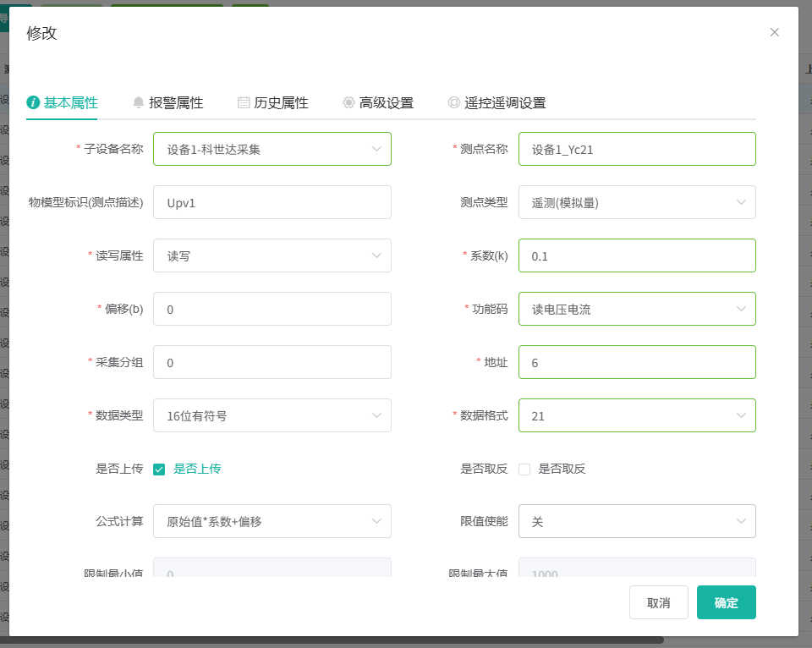Switch to the 报警属性 tab
Screen dimensions: 812x648
(176, 103)
